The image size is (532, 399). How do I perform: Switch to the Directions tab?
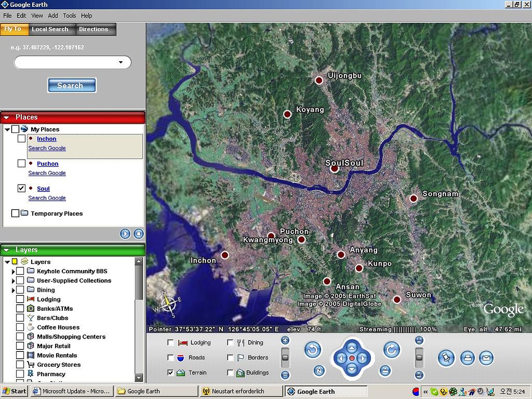96,29
